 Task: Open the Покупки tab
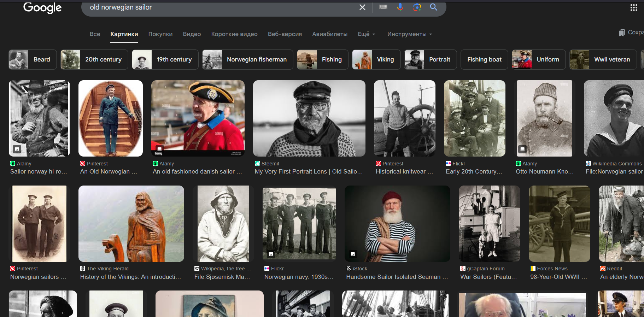160,34
